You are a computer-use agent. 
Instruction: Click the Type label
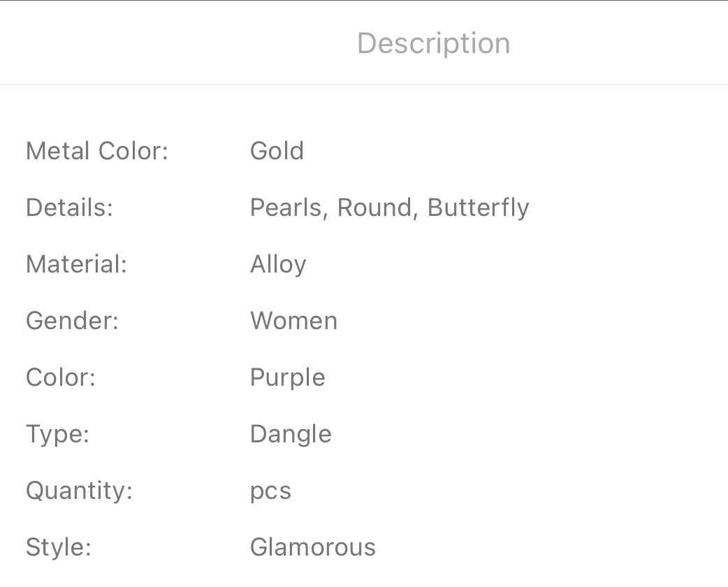57,434
